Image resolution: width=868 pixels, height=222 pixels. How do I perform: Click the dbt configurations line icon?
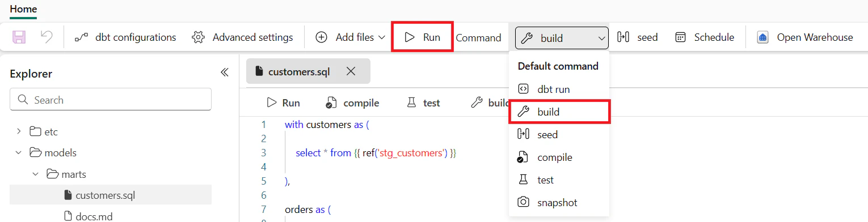(x=81, y=37)
